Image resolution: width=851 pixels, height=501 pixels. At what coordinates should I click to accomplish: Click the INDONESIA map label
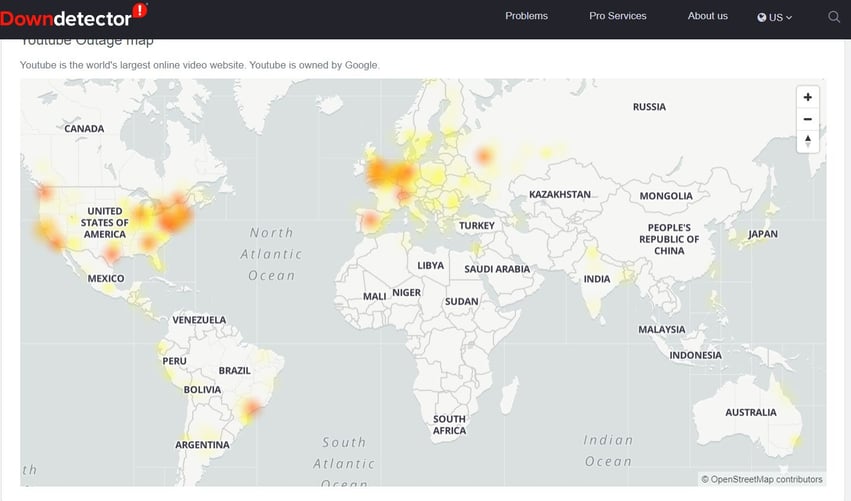695,355
